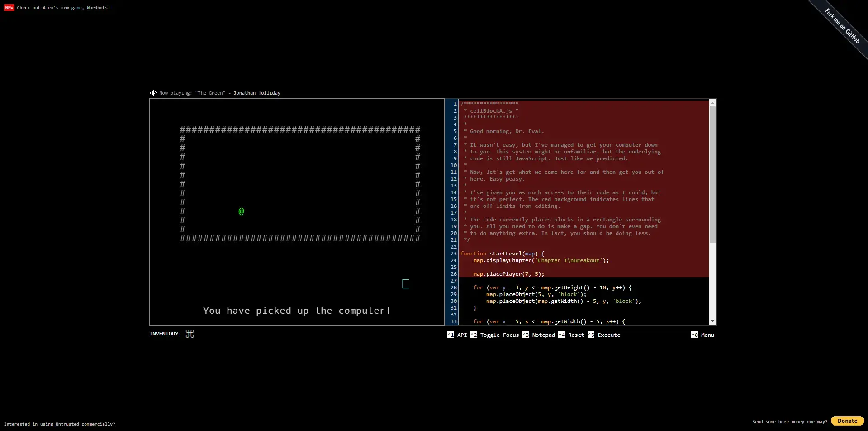The image size is (868, 431).
Task: Click the teal exit square on the map
Action: (405, 284)
